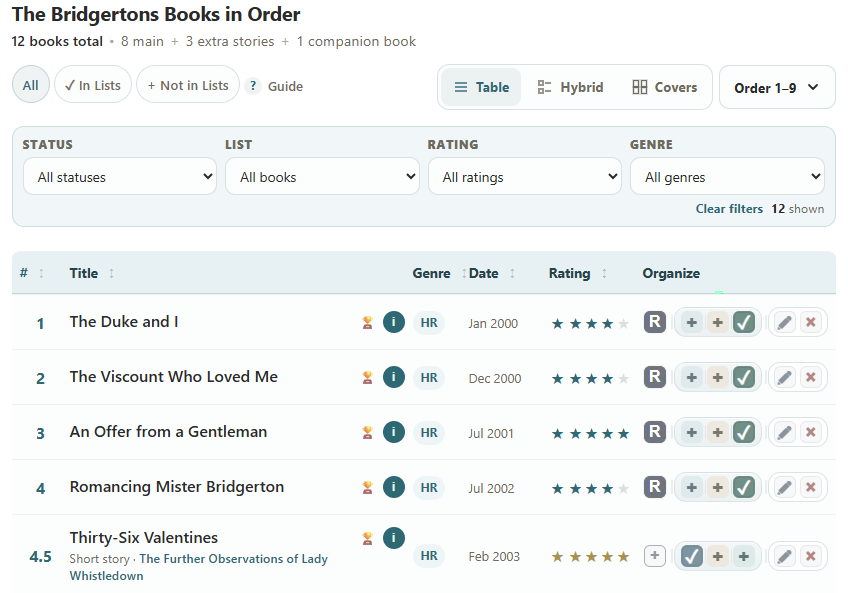Remove The Duke and I with the X icon
This screenshot has height=593, width=848.
pyautogui.click(x=811, y=322)
